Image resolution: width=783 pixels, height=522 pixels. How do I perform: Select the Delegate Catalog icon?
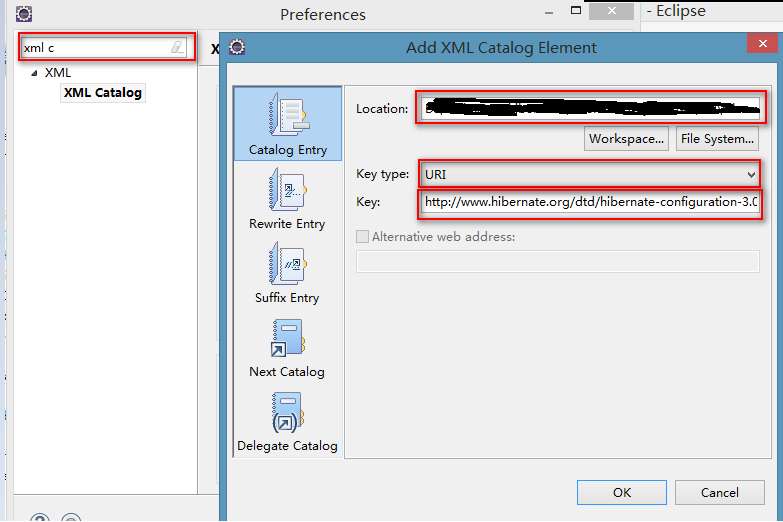(x=287, y=413)
